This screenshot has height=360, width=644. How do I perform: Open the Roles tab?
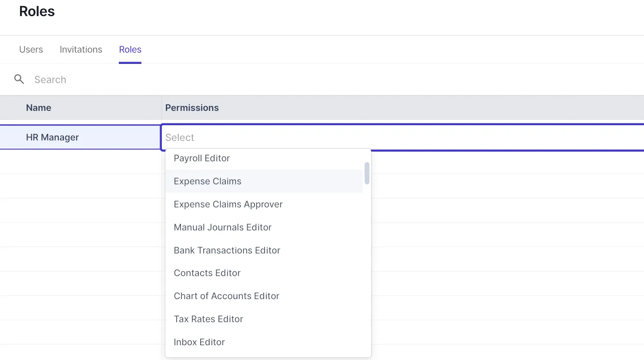pos(130,49)
